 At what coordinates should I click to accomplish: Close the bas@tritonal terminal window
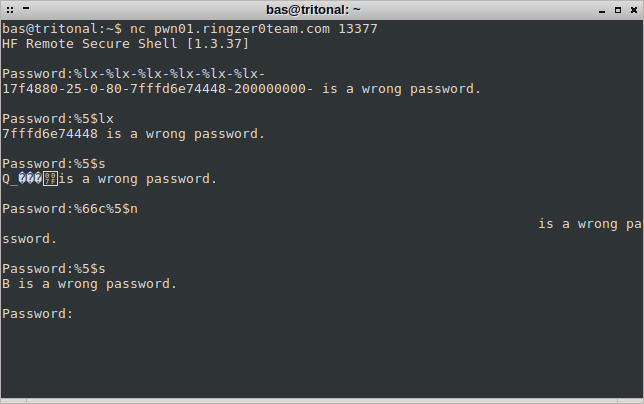point(634,10)
